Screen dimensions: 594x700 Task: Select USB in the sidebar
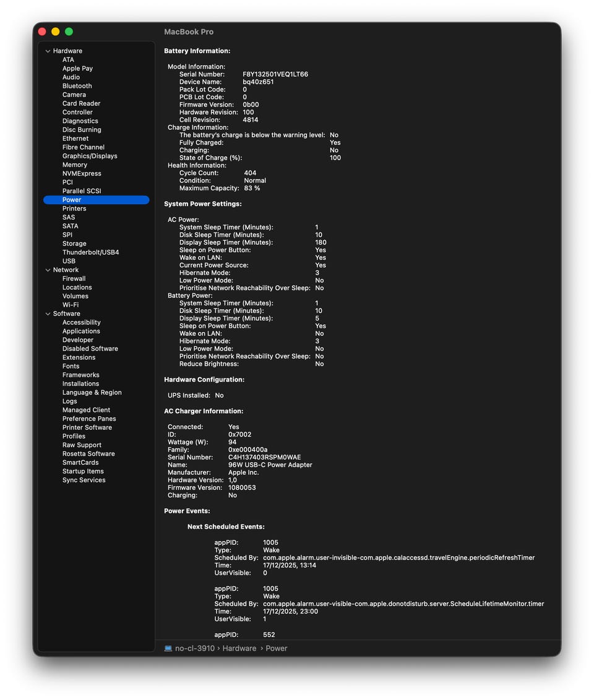[69, 261]
